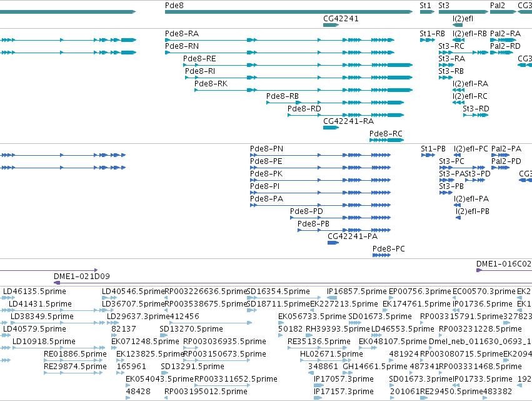532x401 pixels.
Task: Click transcript l(2)efl-RB
Action: pyautogui.click(x=458, y=40)
